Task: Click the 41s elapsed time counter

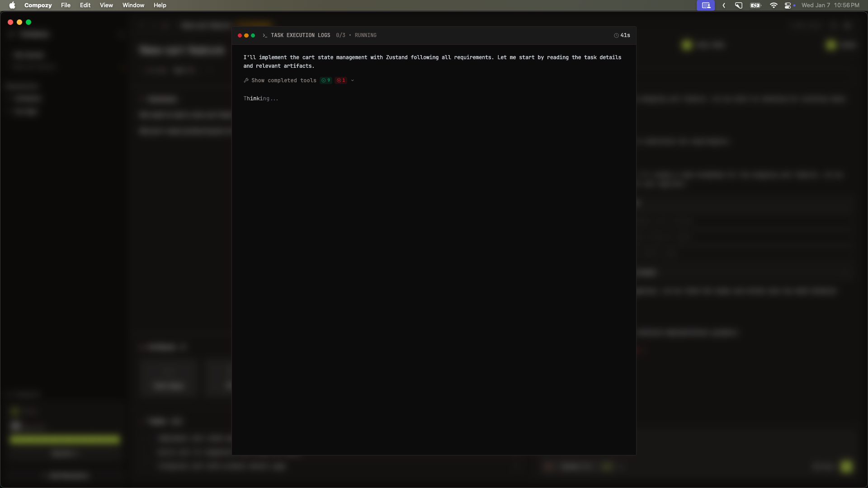Action: tap(625, 35)
